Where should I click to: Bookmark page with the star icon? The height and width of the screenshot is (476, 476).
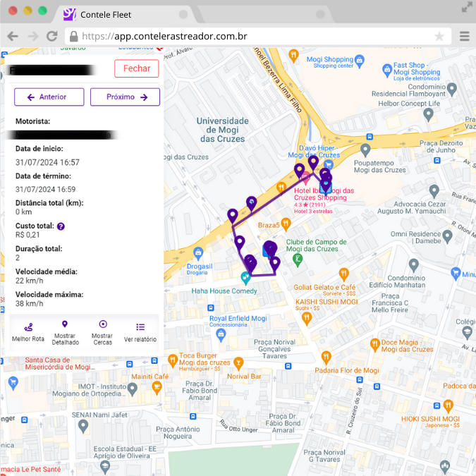coord(439,36)
